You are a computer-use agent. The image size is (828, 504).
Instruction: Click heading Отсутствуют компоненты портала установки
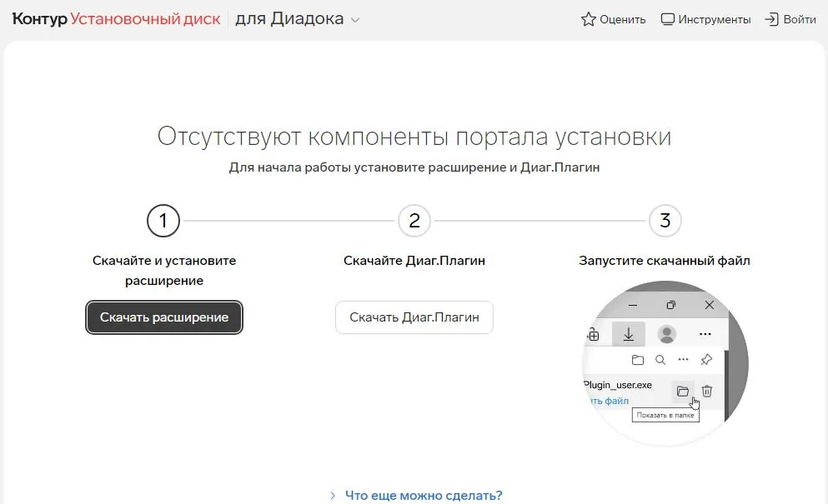click(414, 137)
